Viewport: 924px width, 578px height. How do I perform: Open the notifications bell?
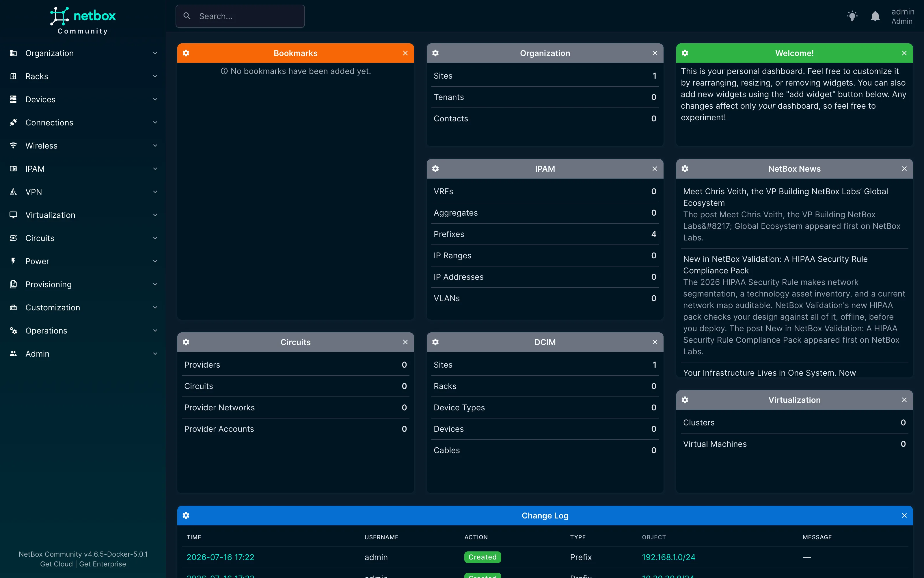[x=875, y=16]
